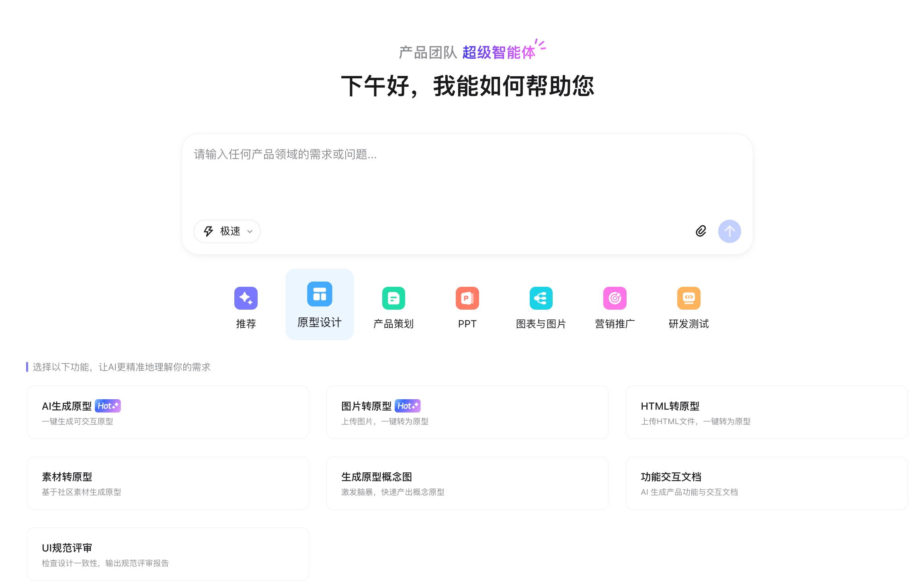This screenshot has height=588, width=922.
Task: Open the 图片转原型 feature card
Action: point(467,412)
